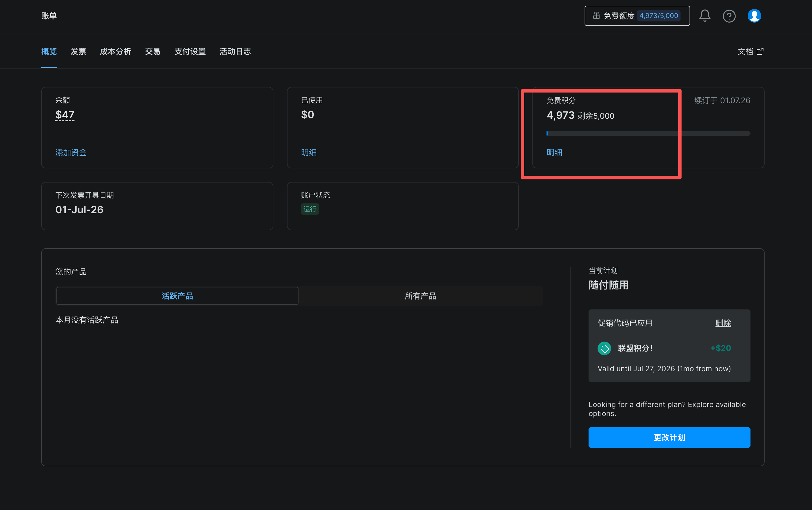This screenshot has width=812, height=510.
Task: Click the 联盟积分! promo label
Action: tap(635, 348)
